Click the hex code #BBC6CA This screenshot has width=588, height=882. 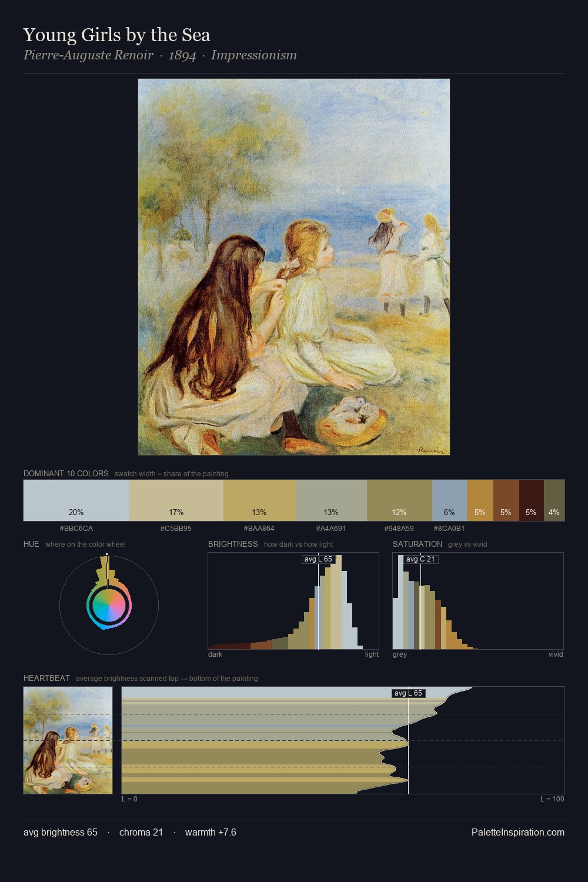click(x=76, y=529)
